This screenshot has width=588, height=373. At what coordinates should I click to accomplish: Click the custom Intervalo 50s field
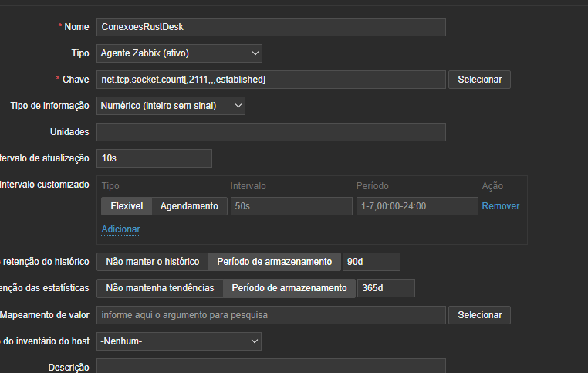point(289,206)
